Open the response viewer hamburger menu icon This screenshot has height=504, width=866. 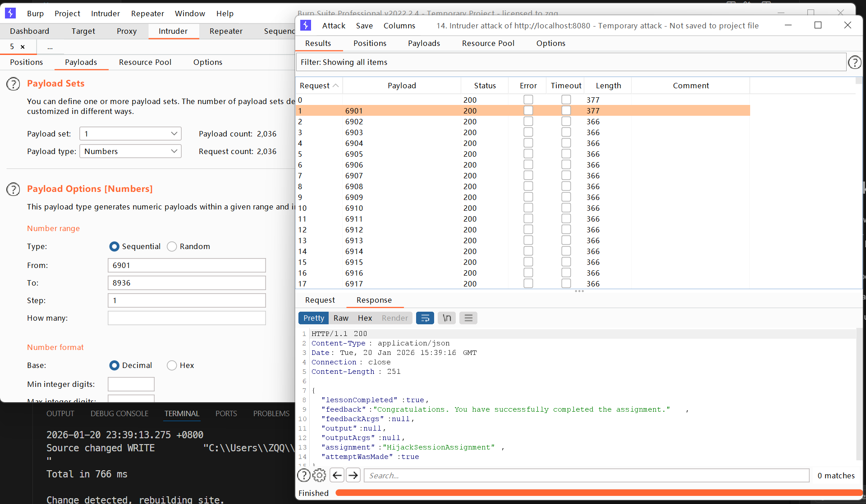(x=468, y=318)
